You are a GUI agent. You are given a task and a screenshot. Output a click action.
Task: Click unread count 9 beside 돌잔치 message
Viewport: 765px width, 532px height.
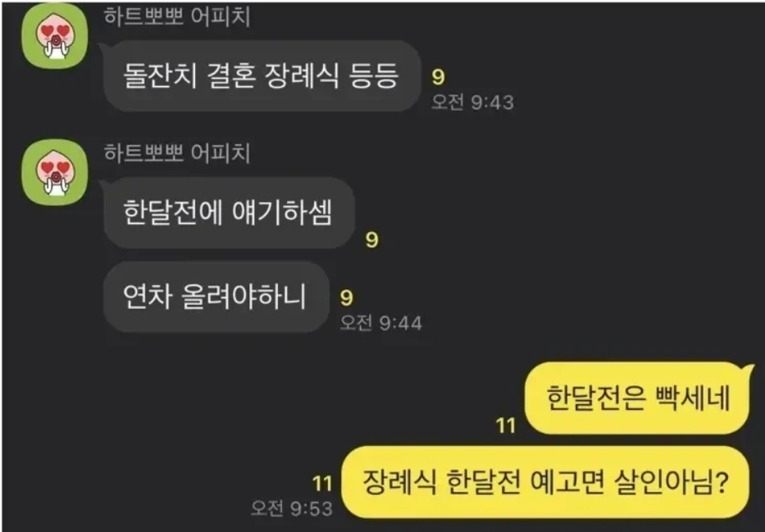click(x=438, y=76)
